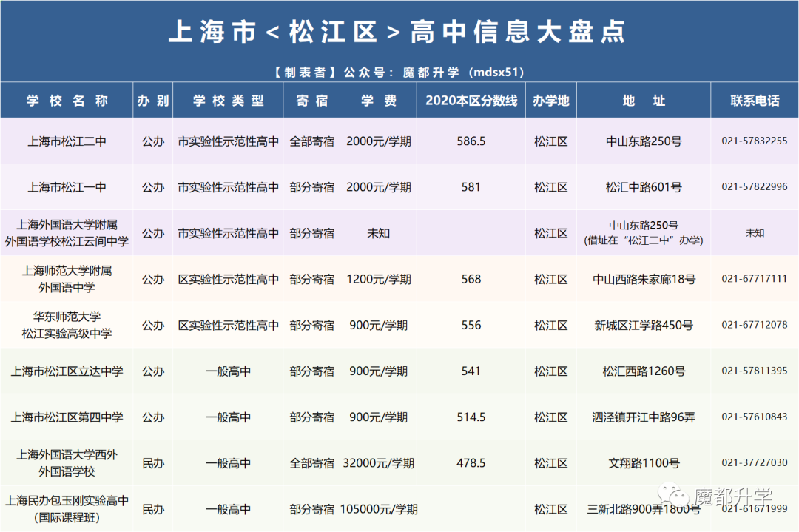
Task: Click the address 松汇西路1260号
Action: 644,371
